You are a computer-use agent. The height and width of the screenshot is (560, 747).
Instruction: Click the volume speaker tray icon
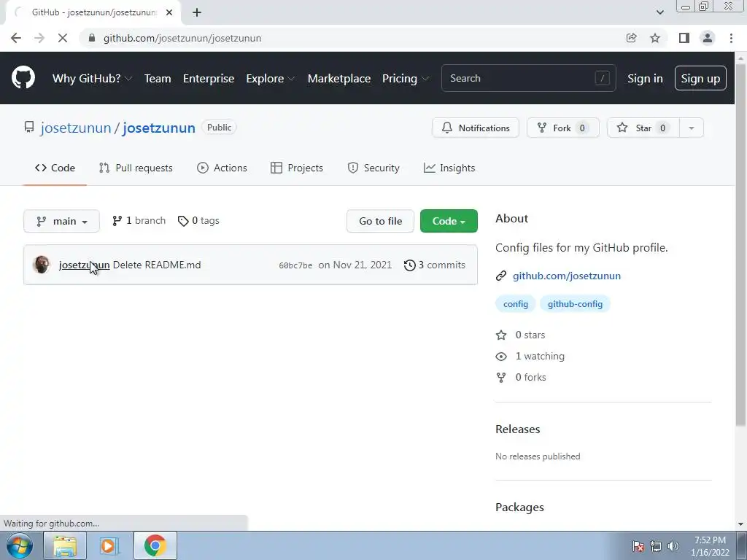(x=673, y=546)
